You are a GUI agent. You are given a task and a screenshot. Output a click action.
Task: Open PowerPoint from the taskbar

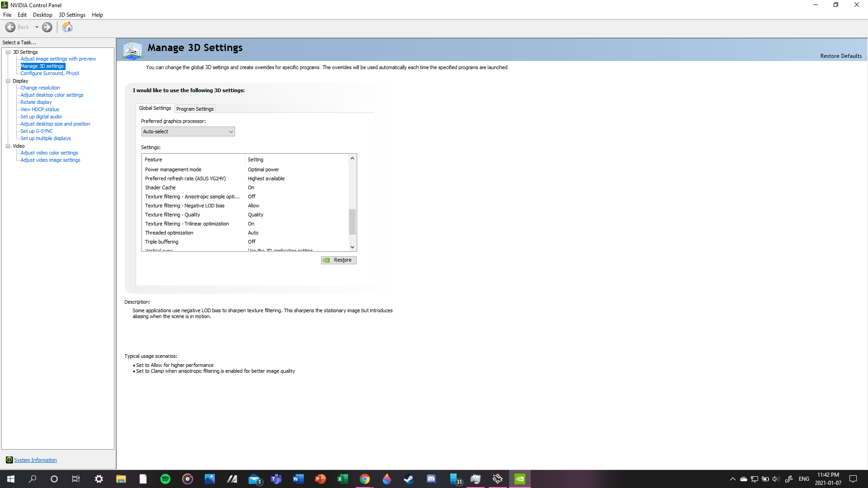(x=321, y=479)
